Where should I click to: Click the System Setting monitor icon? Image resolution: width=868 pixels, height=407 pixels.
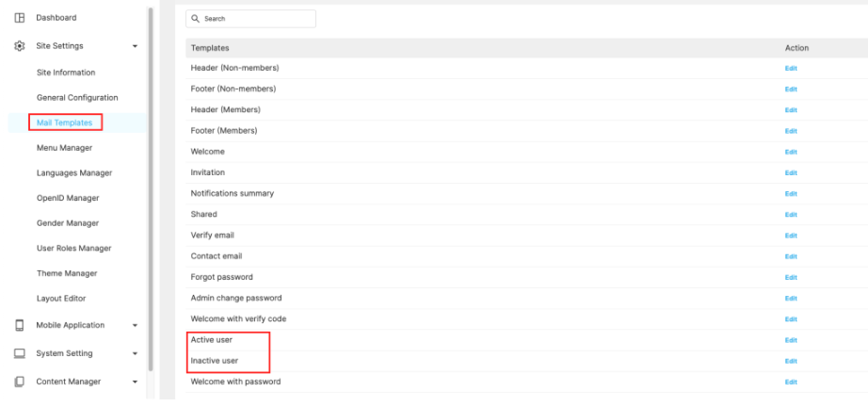(x=19, y=353)
